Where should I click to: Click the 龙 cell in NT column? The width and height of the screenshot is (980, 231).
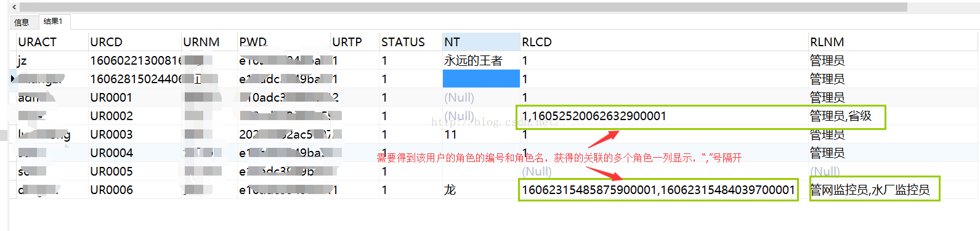[x=481, y=190]
